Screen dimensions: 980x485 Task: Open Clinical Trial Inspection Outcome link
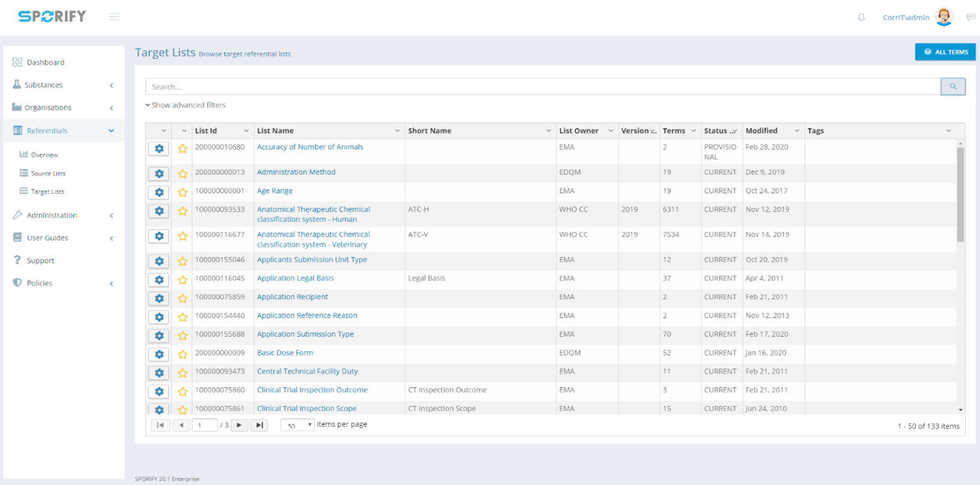coord(312,390)
